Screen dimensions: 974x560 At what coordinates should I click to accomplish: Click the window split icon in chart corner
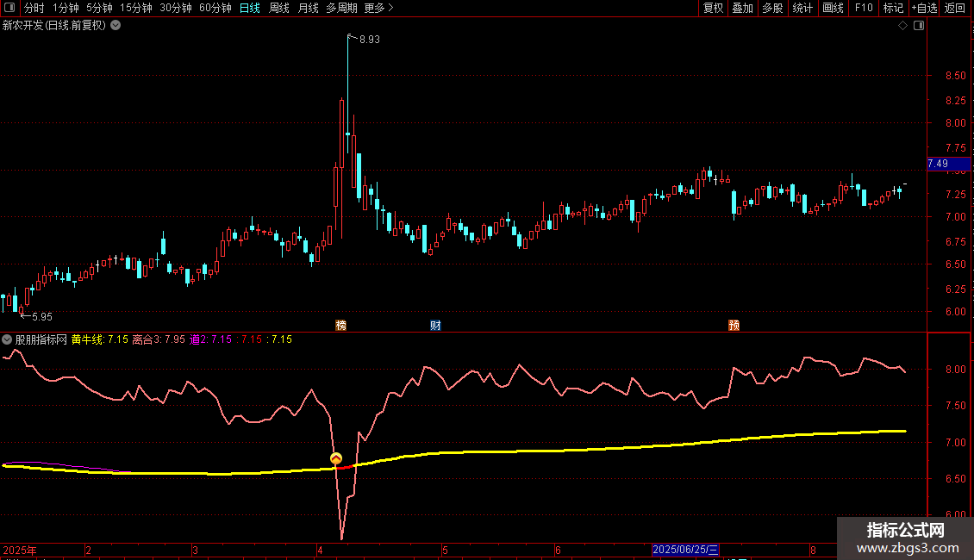tap(919, 26)
